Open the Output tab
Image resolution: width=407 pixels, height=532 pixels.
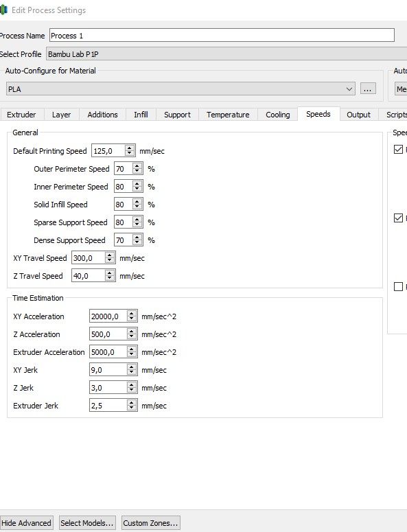point(358,115)
